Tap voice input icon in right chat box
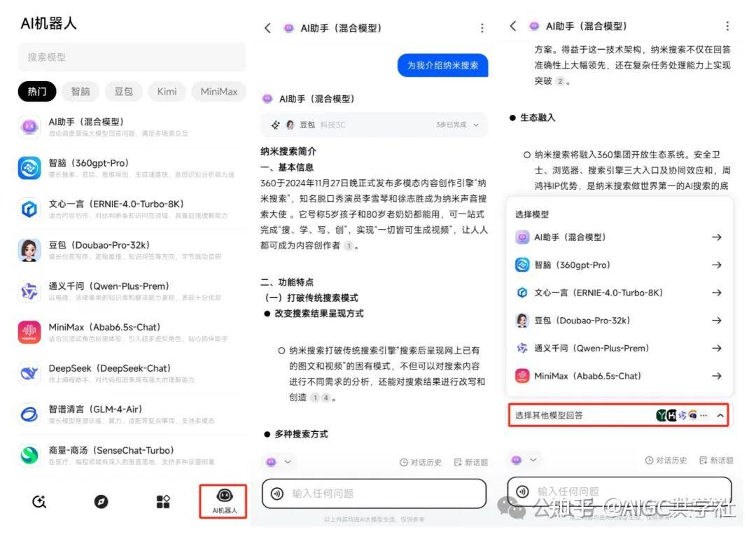756x539 pixels. click(x=522, y=491)
